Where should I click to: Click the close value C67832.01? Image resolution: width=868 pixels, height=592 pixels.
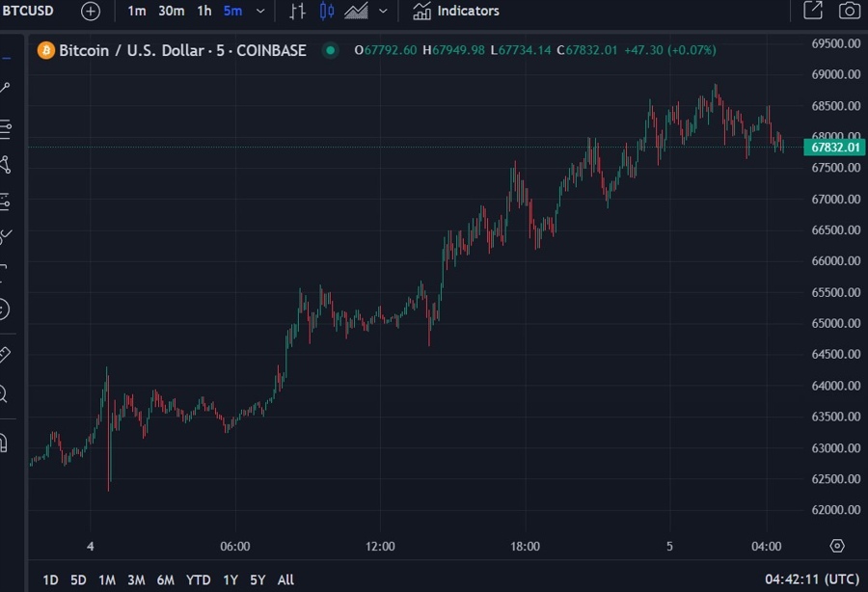(586, 50)
